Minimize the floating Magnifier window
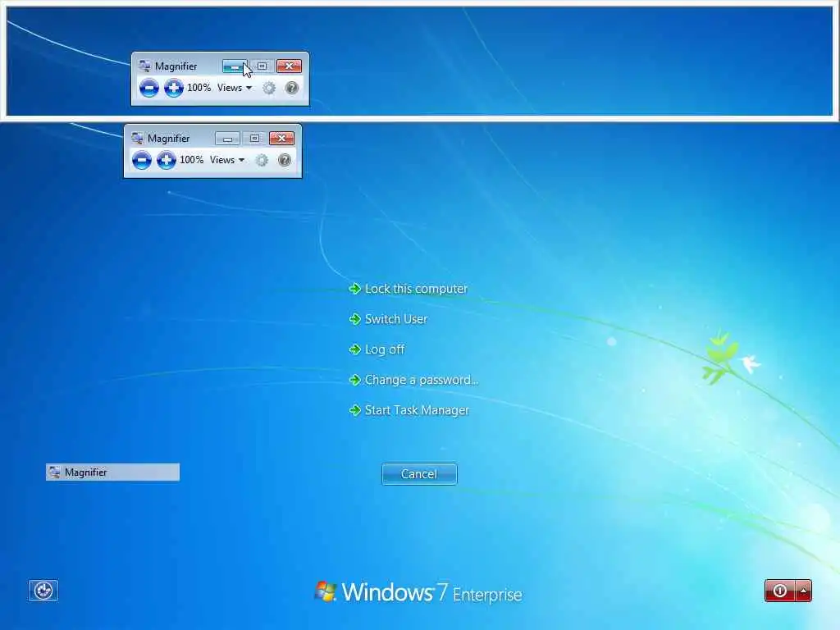Viewport: 840px width, 630px height. 227,139
